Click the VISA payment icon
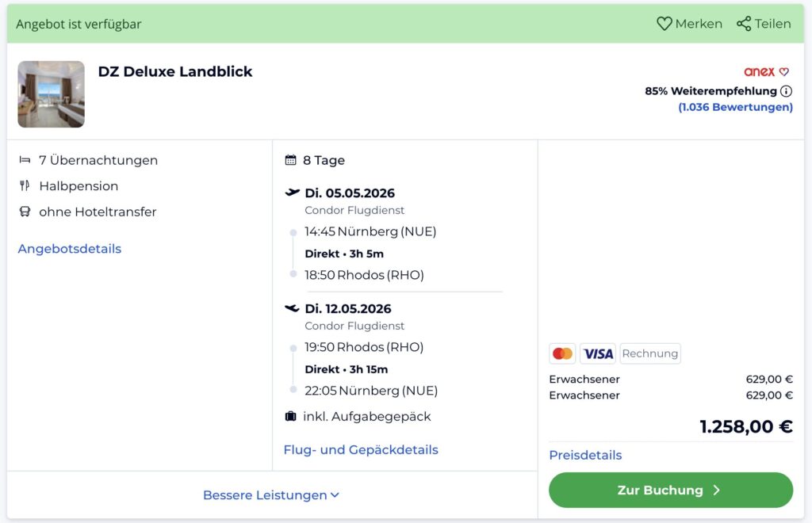 click(598, 353)
